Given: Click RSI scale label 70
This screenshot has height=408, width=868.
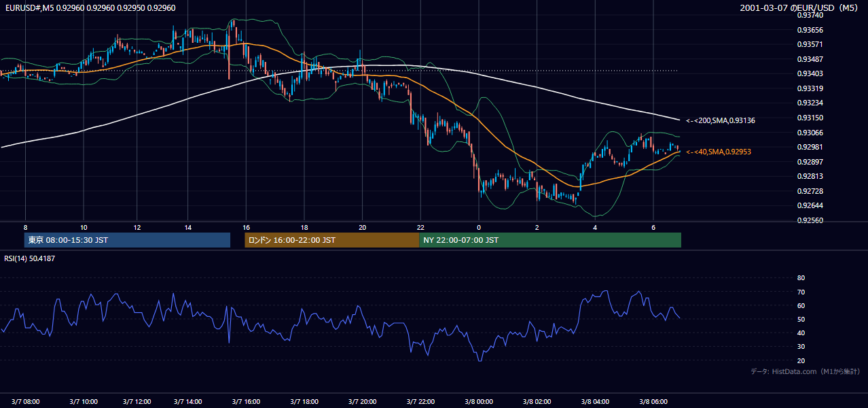Looking at the screenshot, I should [801, 292].
